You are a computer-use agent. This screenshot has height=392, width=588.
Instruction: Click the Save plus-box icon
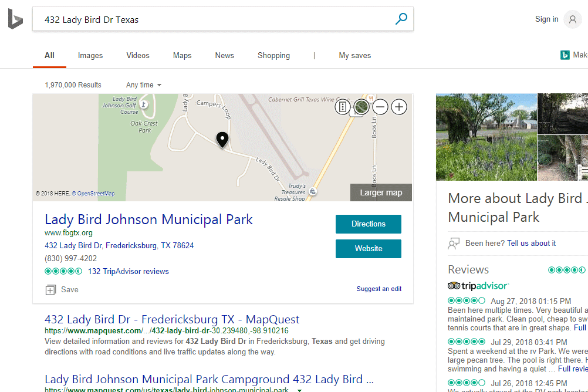click(50, 289)
